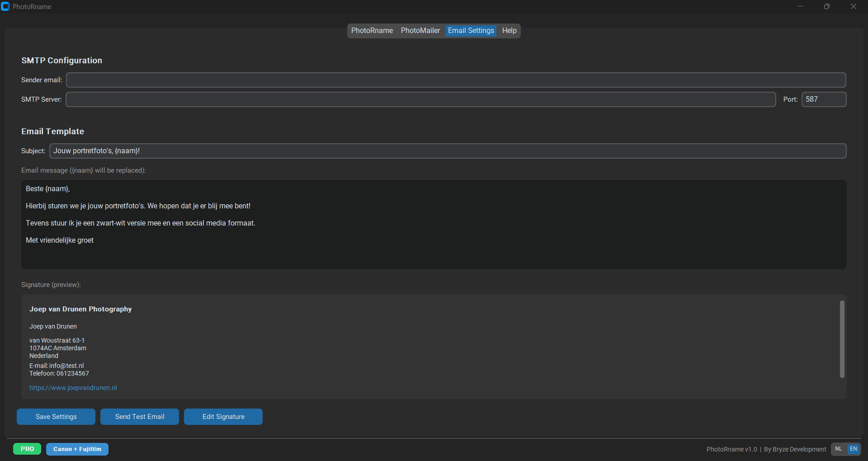Click the Sender email input field
868x461 pixels.
tap(456, 80)
